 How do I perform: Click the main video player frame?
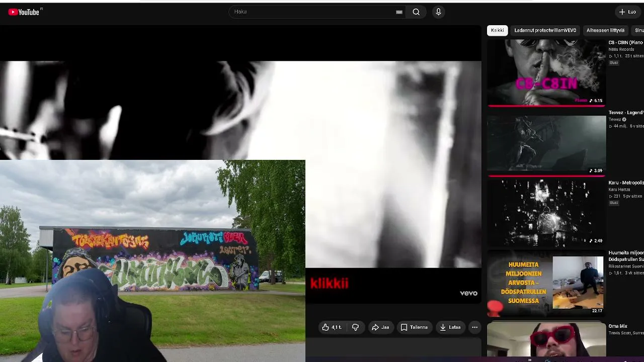[x=240, y=164]
